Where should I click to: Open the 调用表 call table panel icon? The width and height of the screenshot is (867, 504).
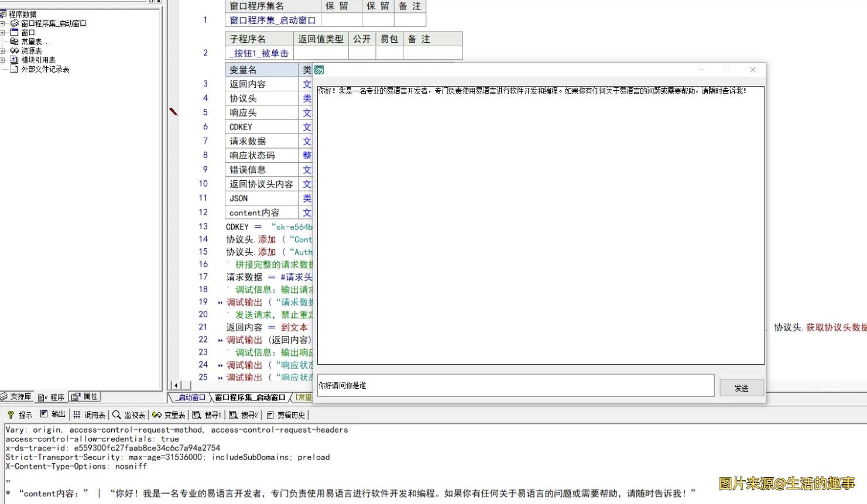click(x=91, y=414)
